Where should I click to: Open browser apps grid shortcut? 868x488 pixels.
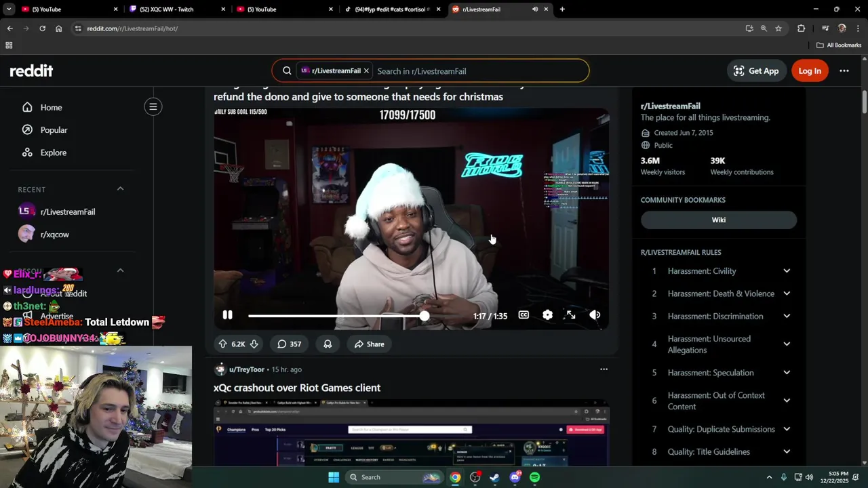9,45
